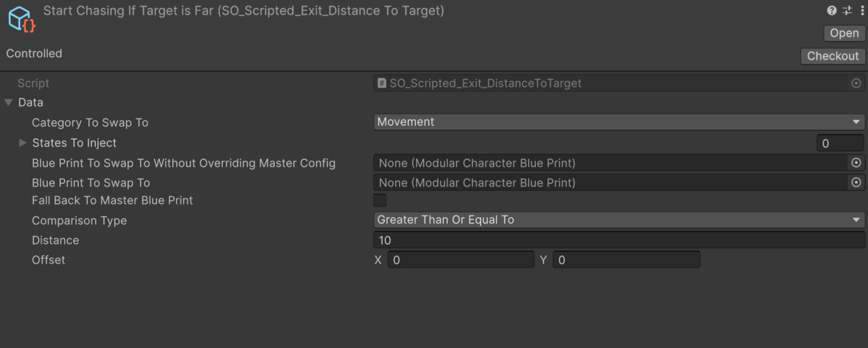This screenshot has width=868, height=348.
Task: Click the Distance value field
Action: pos(619,239)
